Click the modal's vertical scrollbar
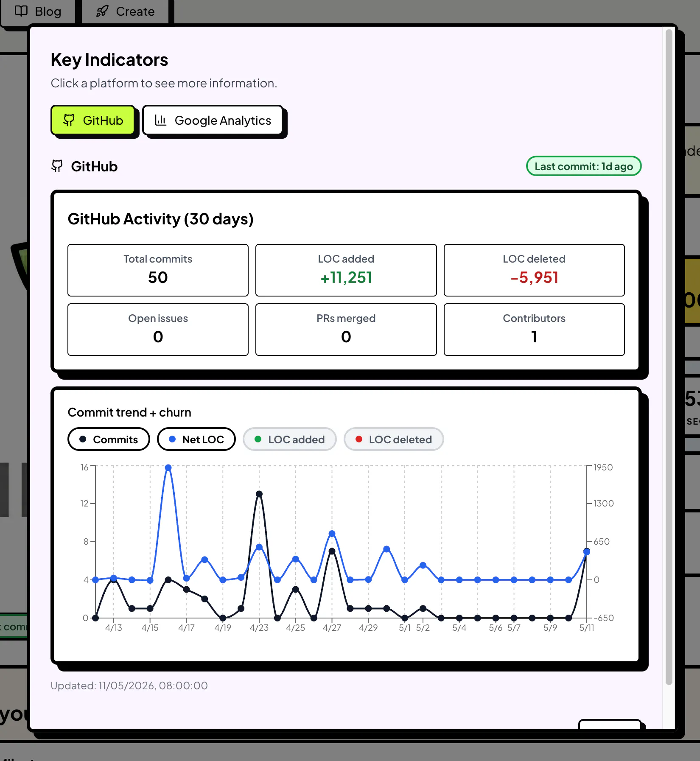Viewport: 700px width, 761px height. pyautogui.click(x=669, y=356)
